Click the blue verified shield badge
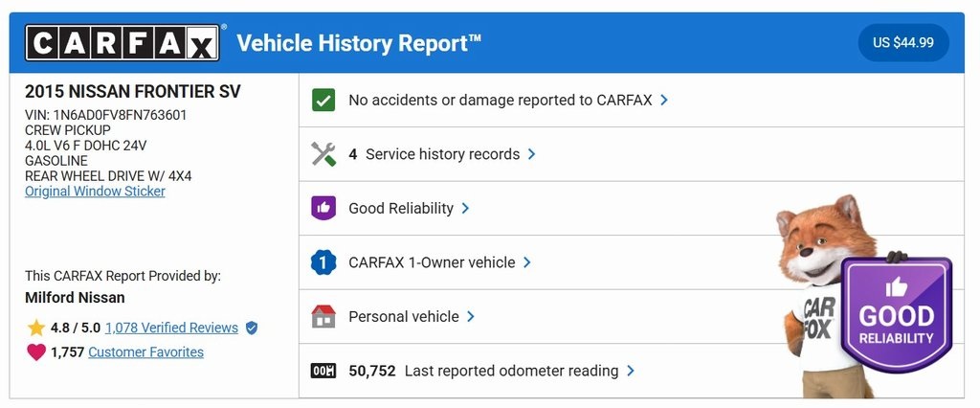This screenshot has height=408, width=980. [252, 328]
